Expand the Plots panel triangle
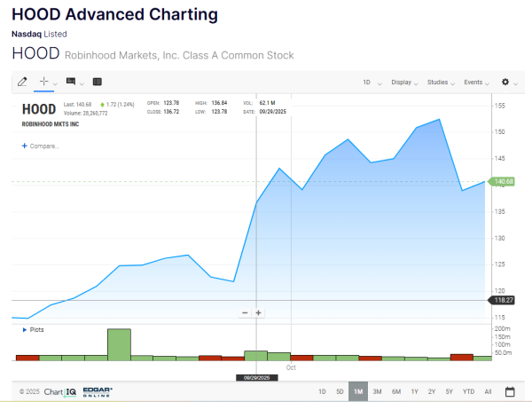The height and width of the screenshot is (402, 532). point(24,329)
